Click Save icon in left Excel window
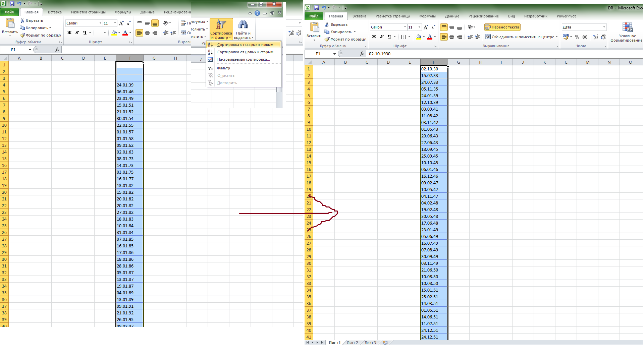 coord(12,4)
